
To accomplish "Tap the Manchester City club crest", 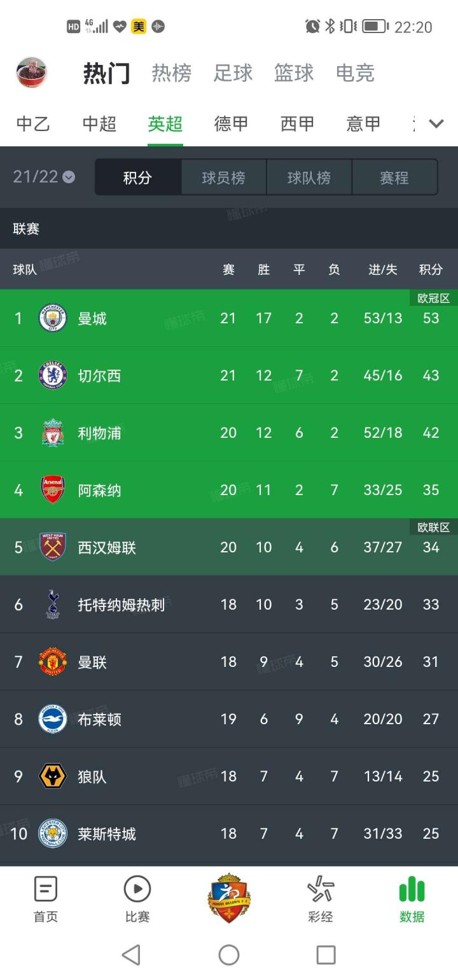I will point(53,318).
